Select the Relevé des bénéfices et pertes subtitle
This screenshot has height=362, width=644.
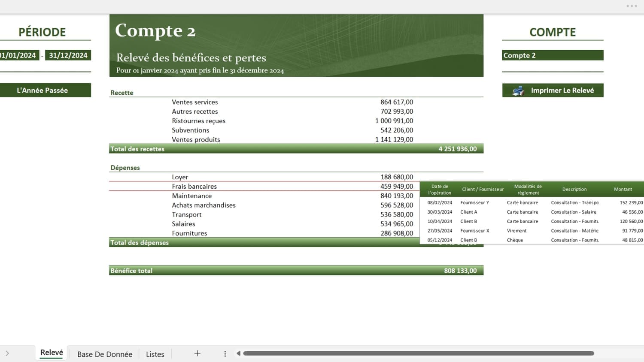[x=191, y=57]
